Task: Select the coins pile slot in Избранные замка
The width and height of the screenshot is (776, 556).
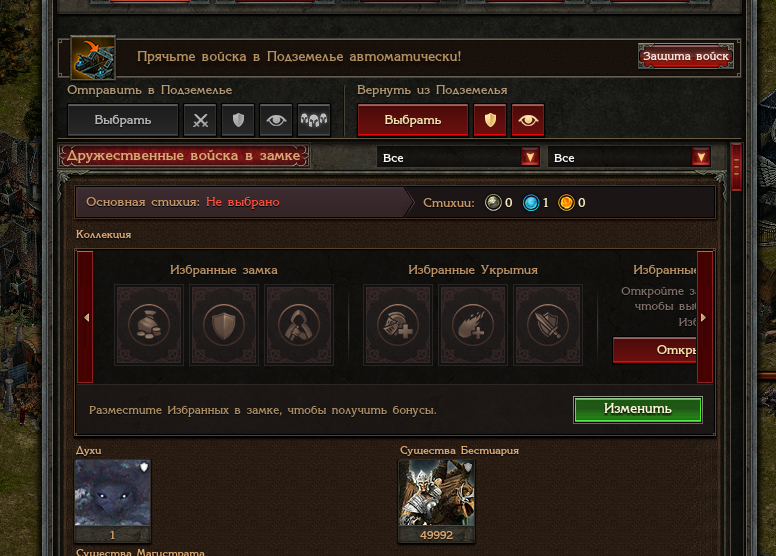Action: click(x=149, y=325)
